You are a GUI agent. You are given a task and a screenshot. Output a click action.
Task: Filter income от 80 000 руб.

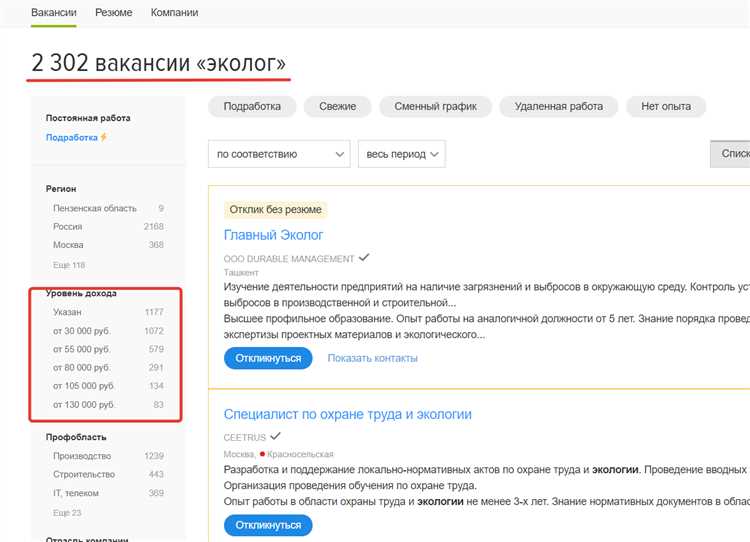coord(108,367)
